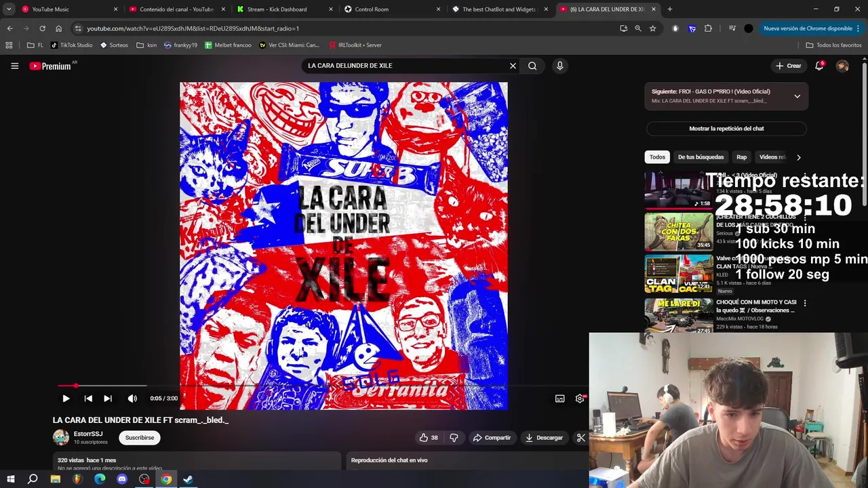Open the YouTube notifications bell
The height and width of the screenshot is (488, 868).
tap(819, 66)
